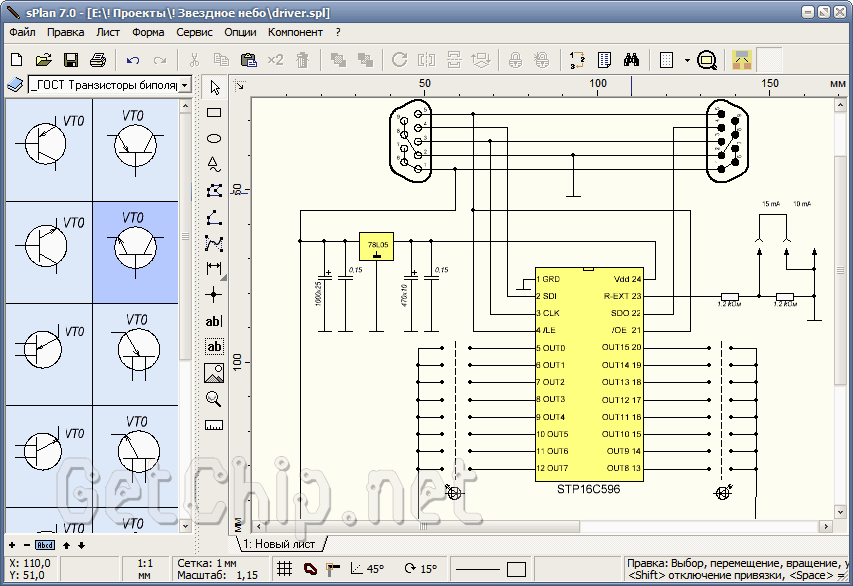The image size is (853, 586).
Task: Choose the Insert Image tool
Action: 213,373
